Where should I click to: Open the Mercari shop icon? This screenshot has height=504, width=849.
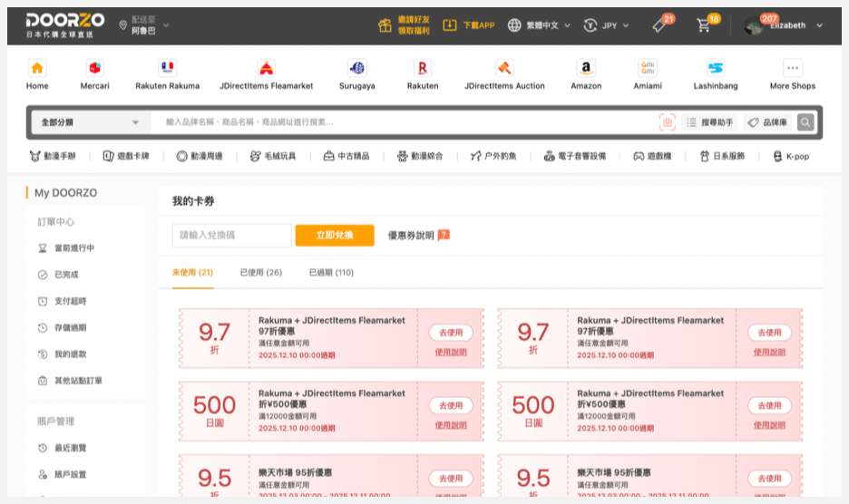click(94, 68)
